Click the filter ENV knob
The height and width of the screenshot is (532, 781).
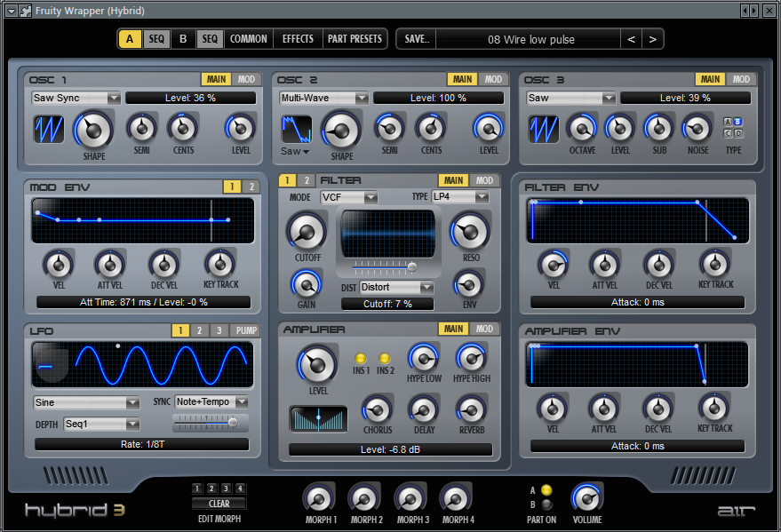point(469,285)
